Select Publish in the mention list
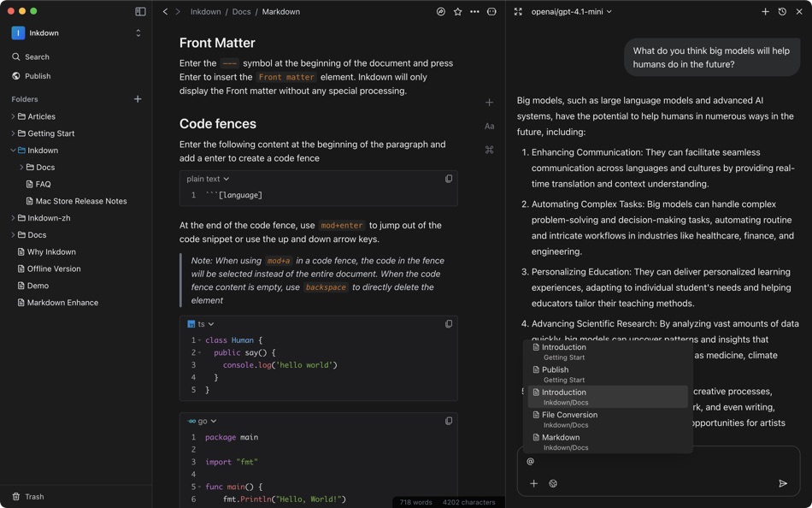812x508 pixels. point(608,375)
